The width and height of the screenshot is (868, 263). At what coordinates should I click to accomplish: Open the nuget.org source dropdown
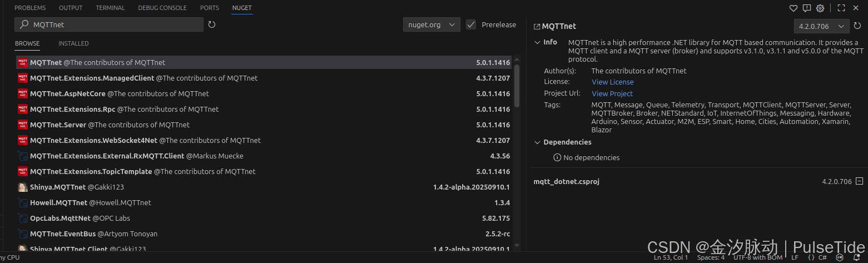(x=431, y=24)
